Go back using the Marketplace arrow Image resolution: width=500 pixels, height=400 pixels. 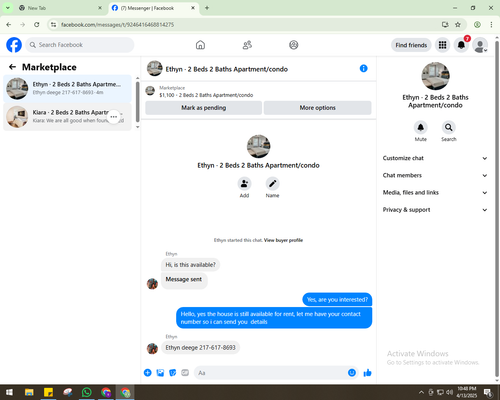coord(12,67)
